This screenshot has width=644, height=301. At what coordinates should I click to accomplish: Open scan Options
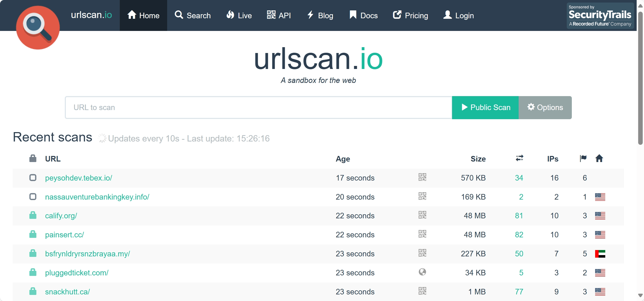(545, 108)
